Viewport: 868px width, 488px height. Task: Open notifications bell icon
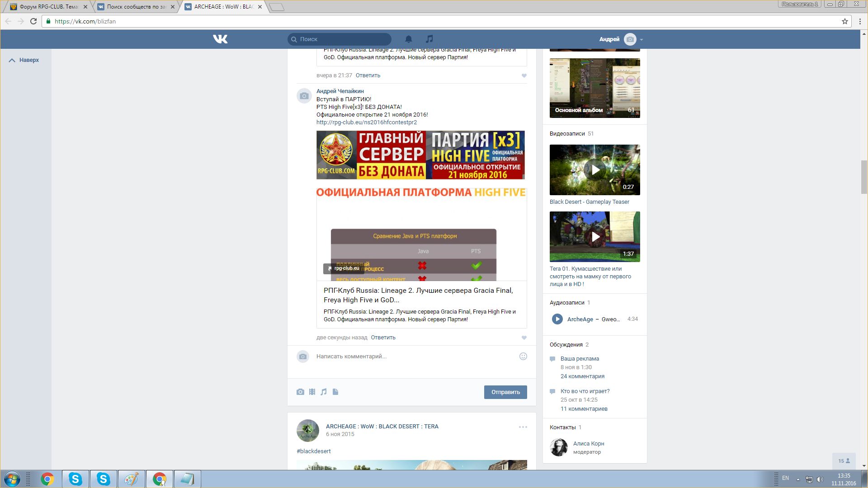408,39
